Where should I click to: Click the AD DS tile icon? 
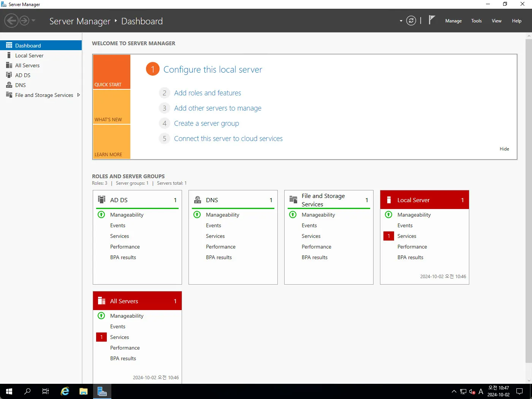click(101, 200)
